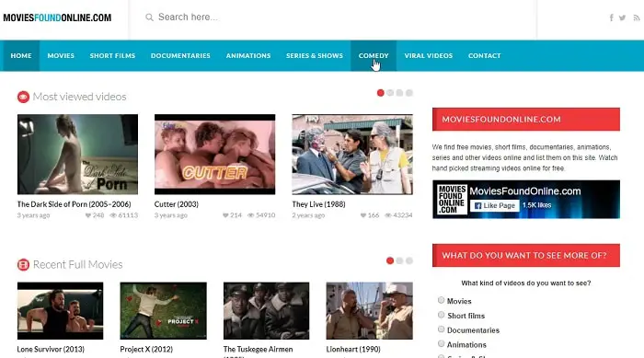Image resolution: width=644 pixels, height=358 pixels.
Task: Select the Movies radio button
Action: [441, 300]
